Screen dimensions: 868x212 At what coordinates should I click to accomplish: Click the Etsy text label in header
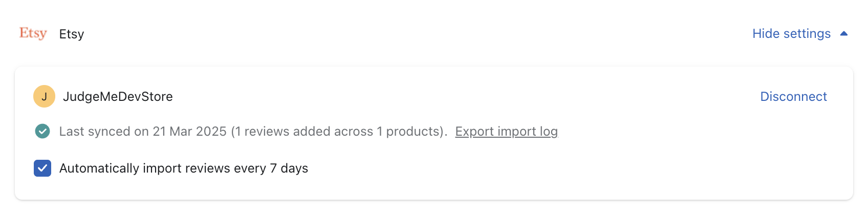coord(72,34)
